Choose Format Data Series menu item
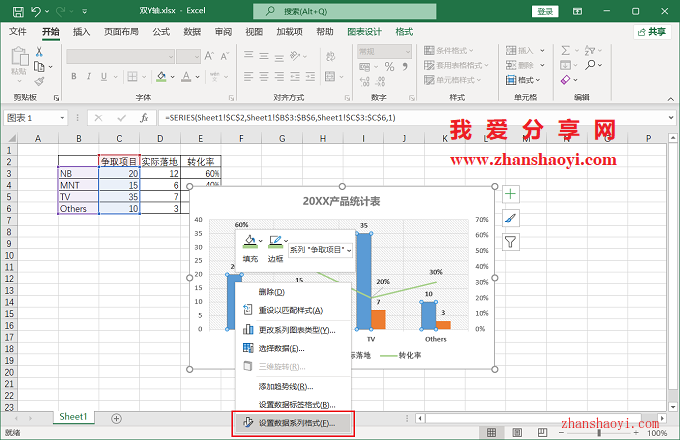The width and height of the screenshot is (680, 440). (x=293, y=423)
